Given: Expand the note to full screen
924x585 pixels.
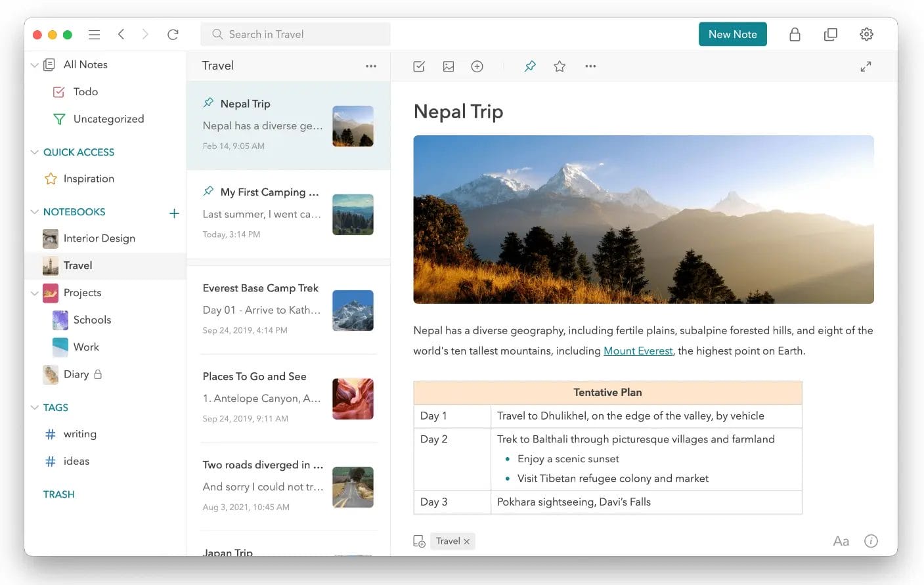Looking at the screenshot, I should (866, 66).
